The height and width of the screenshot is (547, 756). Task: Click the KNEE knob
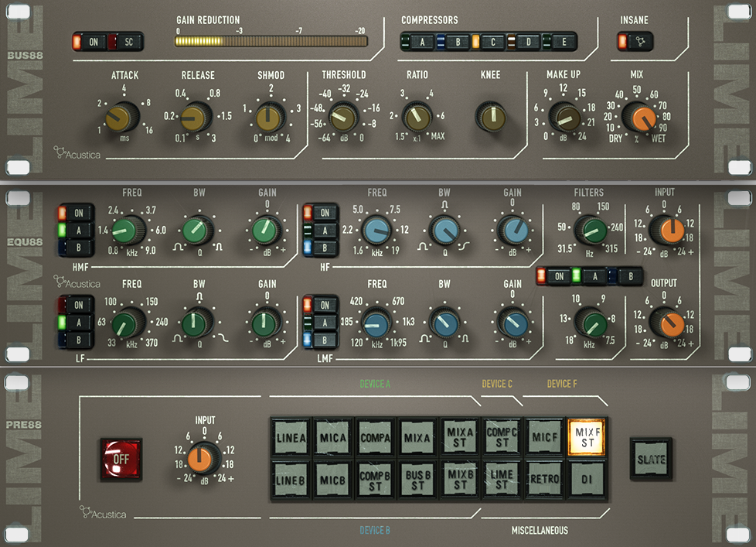[x=491, y=117]
